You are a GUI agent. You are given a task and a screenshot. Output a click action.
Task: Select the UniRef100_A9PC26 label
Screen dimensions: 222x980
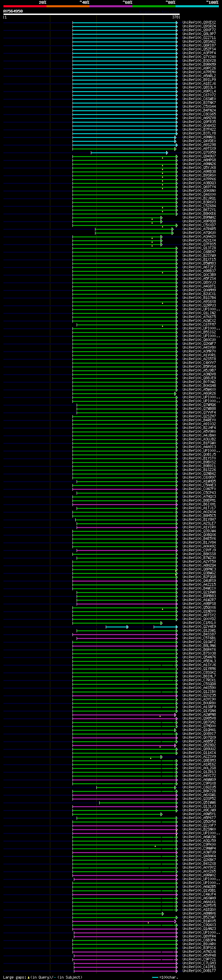pyautogui.click(x=199, y=68)
